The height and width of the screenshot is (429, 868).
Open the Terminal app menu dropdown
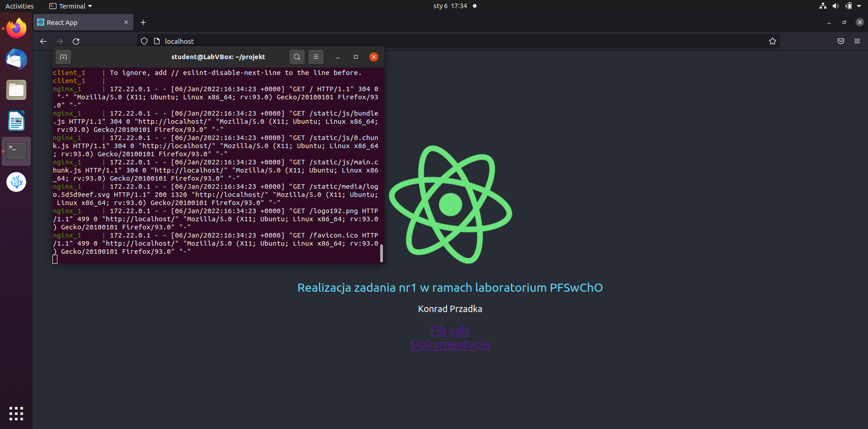click(71, 6)
